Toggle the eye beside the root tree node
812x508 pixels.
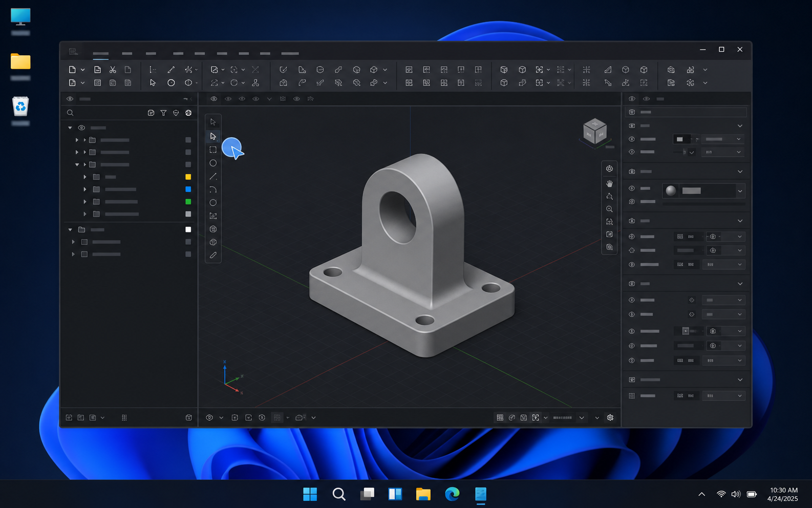81,128
